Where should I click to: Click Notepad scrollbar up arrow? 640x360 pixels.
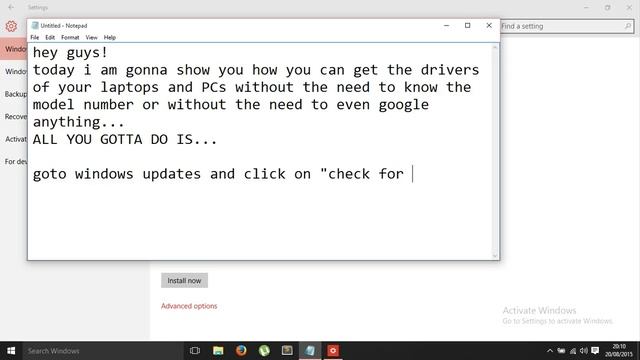pyautogui.click(x=495, y=48)
